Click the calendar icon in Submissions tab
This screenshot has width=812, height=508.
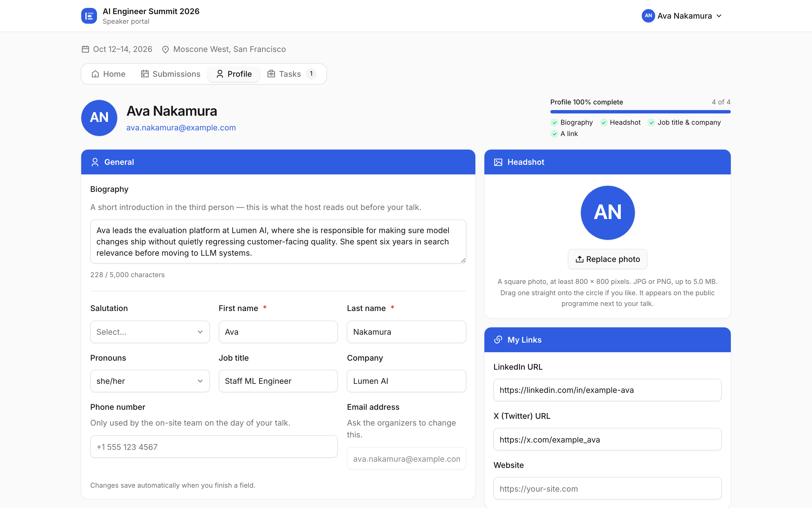(145, 74)
